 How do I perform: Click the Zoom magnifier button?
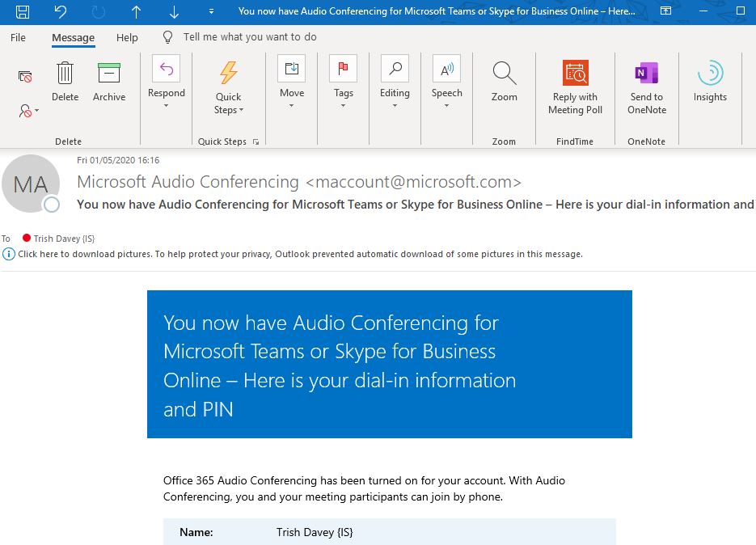(x=505, y=82)
